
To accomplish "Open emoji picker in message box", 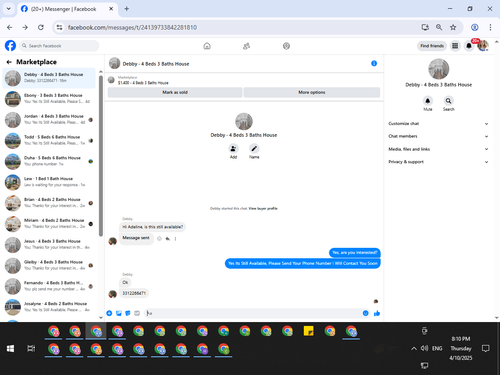I will [x=366, y=313].
